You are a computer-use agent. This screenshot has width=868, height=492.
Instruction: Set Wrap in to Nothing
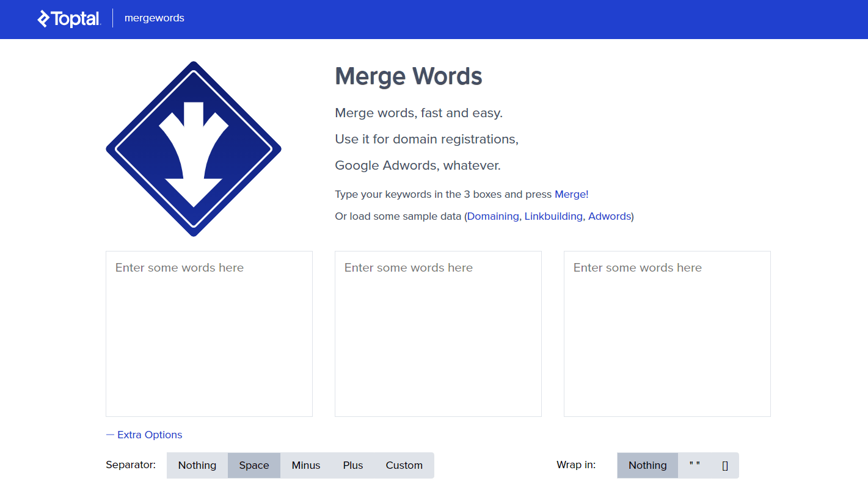coord(647,465)
